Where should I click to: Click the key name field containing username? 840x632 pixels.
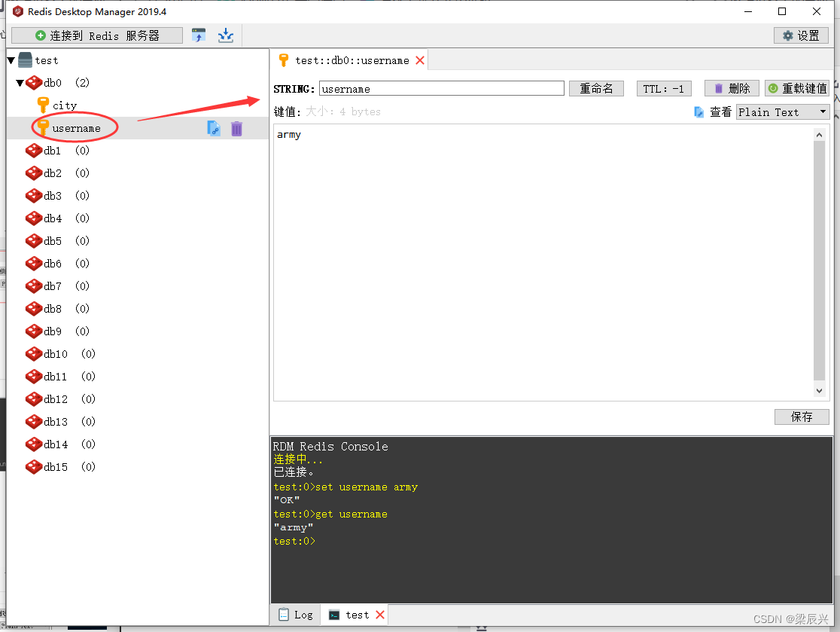(441, 88)
